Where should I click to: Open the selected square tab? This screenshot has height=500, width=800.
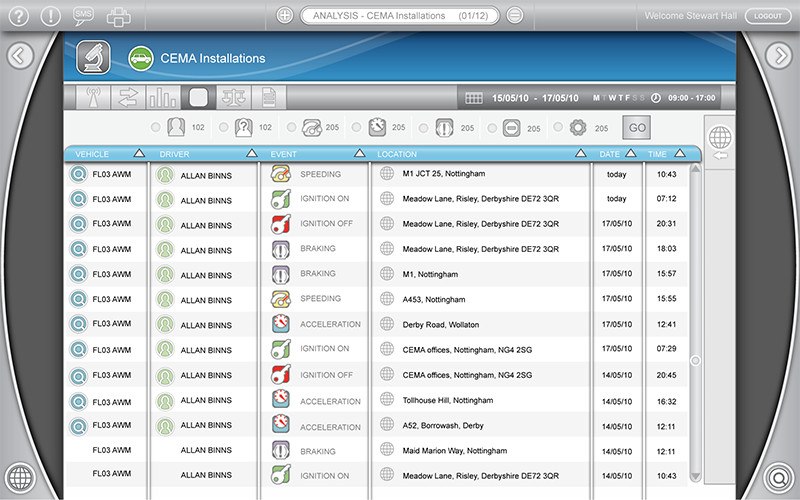pos(198,97)
